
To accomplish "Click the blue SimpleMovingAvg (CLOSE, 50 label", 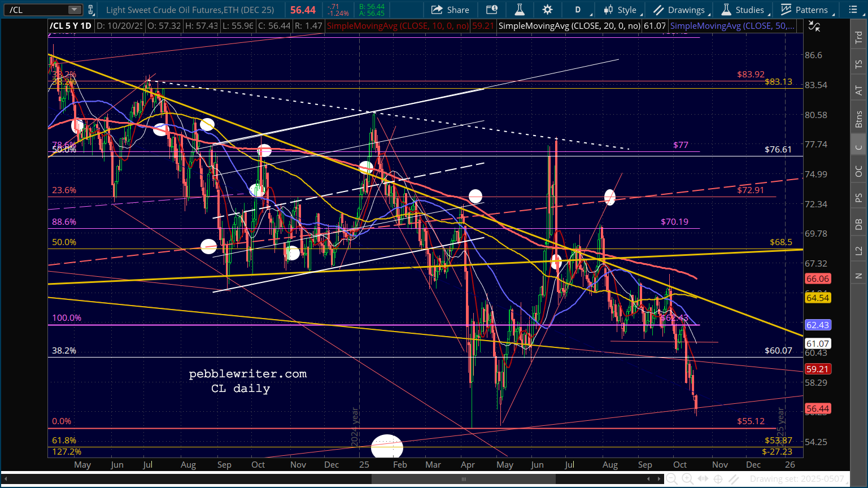I will pyautogui.click(x=732, y=26).
